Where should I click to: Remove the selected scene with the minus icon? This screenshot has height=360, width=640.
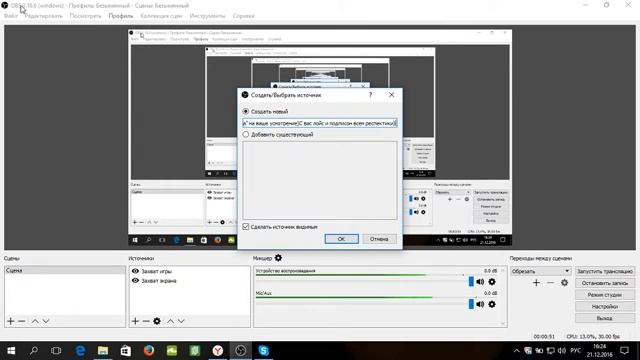22,321
